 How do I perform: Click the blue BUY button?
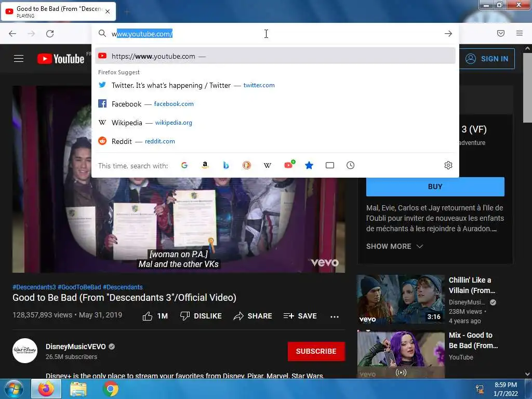435,187
